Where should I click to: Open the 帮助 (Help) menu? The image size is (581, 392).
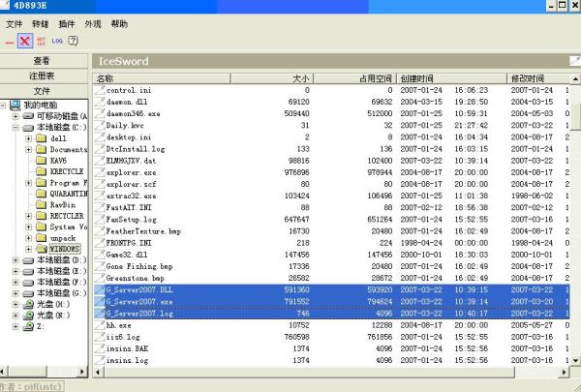(119, 24)
